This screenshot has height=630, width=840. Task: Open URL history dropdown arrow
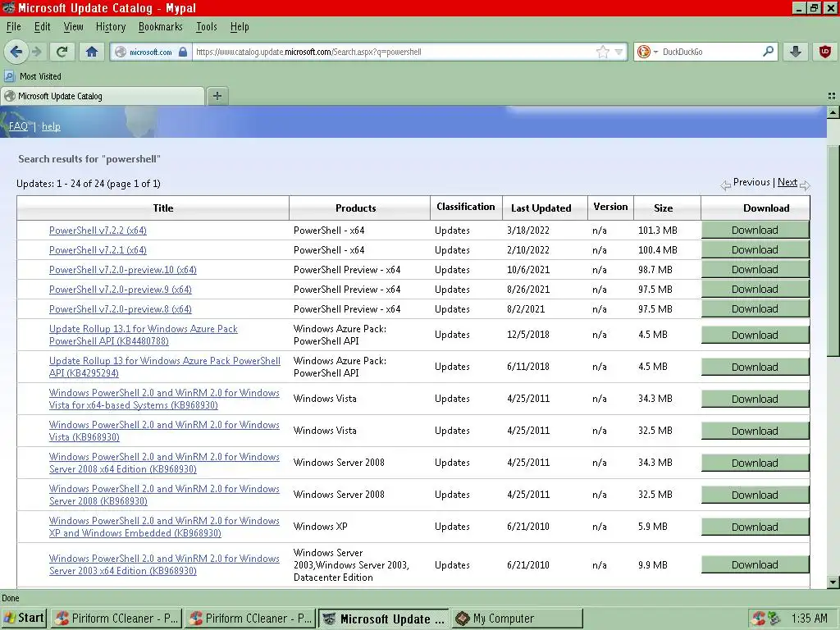(619, 52)
